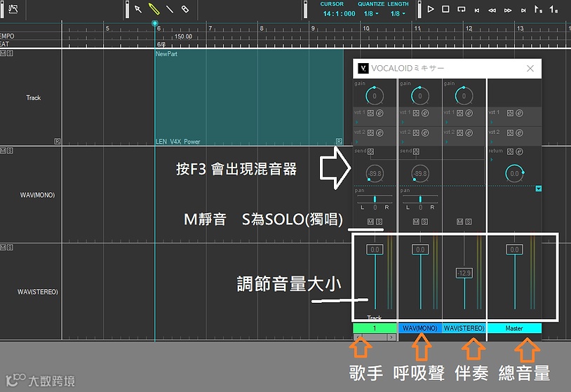Screen dimensions: 571x392
Task: Select the yellow pencil tool
Action: click(x=154, y=9)
